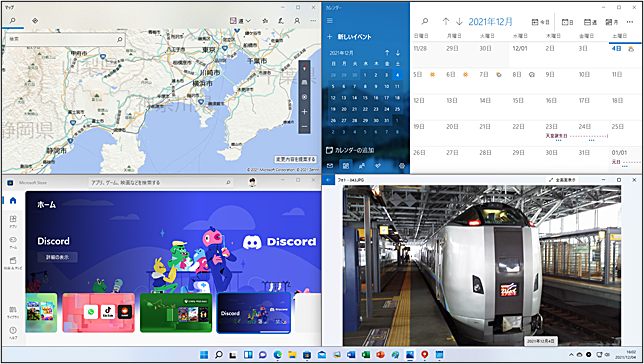Go to next month in mini calendar
Viewport: 644px width, 364px height.
click(398, 53)
